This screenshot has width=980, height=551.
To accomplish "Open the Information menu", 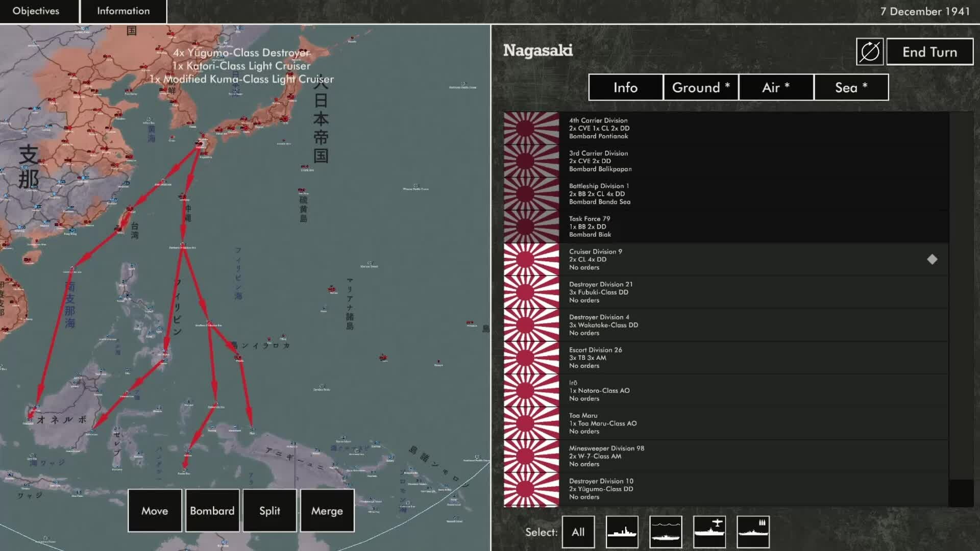I will (x=124, y=11).
